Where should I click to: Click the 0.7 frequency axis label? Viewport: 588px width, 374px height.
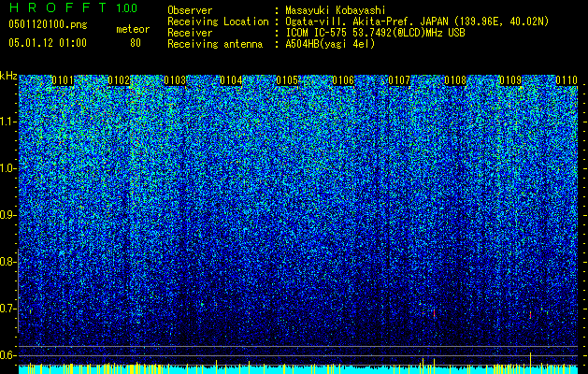7,309
